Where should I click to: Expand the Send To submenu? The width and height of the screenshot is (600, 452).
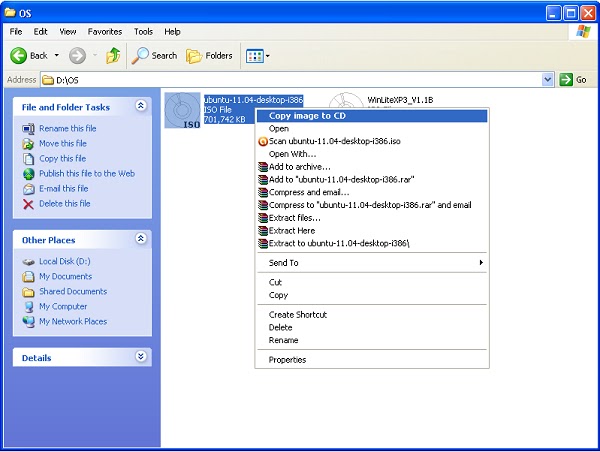pyautogui.click(x=481, y=263)
